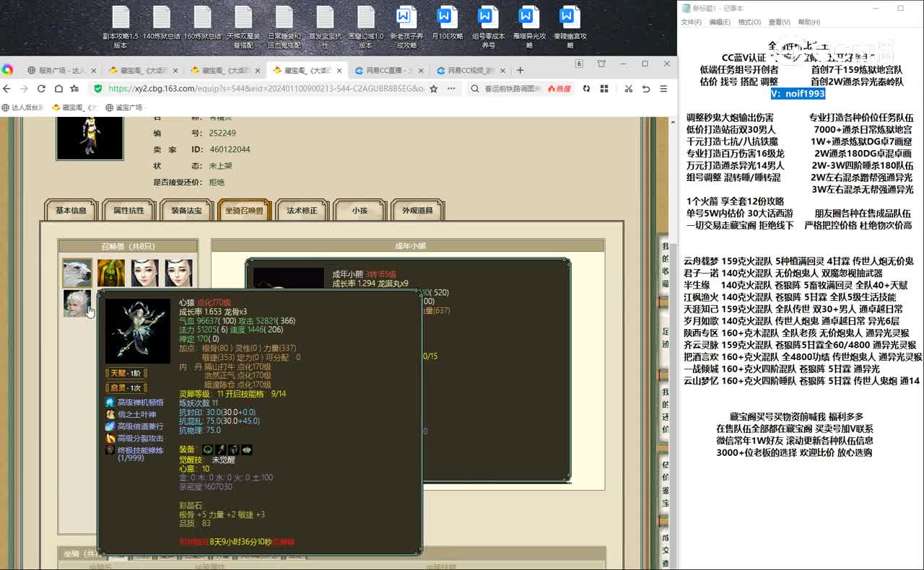
Task: Open the 140炼狱总结 desktop file
Action: 162,24
